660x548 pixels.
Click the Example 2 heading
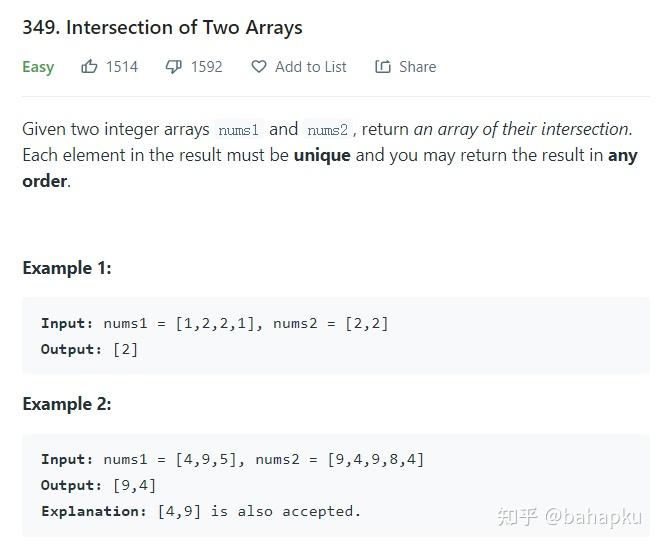67,404
